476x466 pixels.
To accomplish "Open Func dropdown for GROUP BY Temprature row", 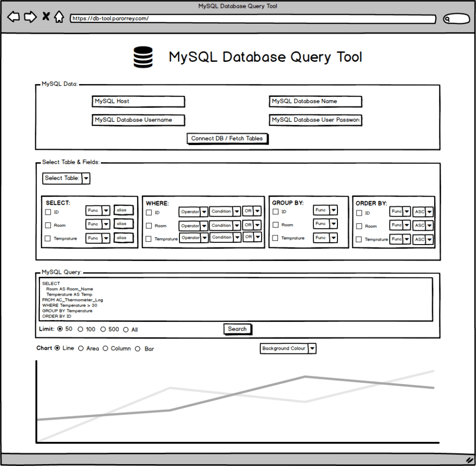I will coord(325,238).
